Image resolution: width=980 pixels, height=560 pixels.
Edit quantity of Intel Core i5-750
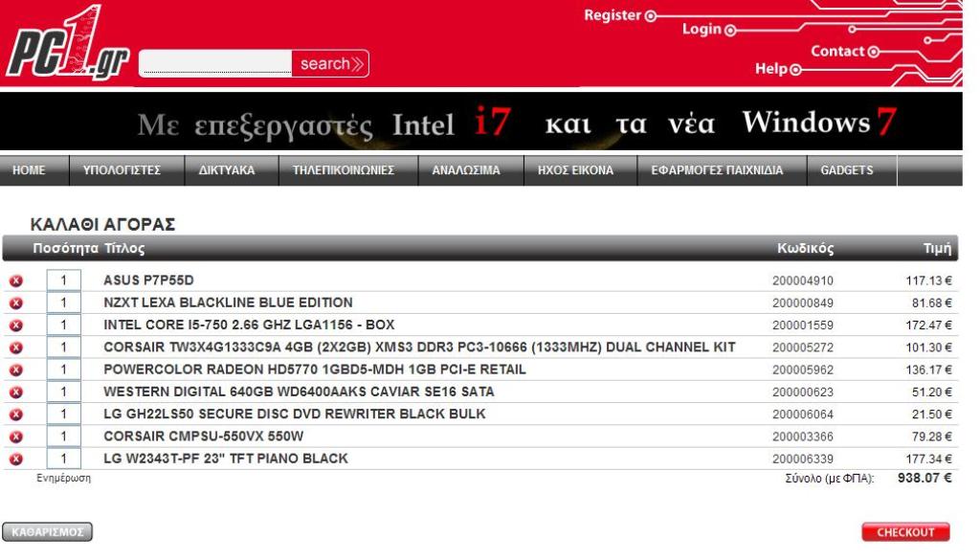[x=64, y=325]
